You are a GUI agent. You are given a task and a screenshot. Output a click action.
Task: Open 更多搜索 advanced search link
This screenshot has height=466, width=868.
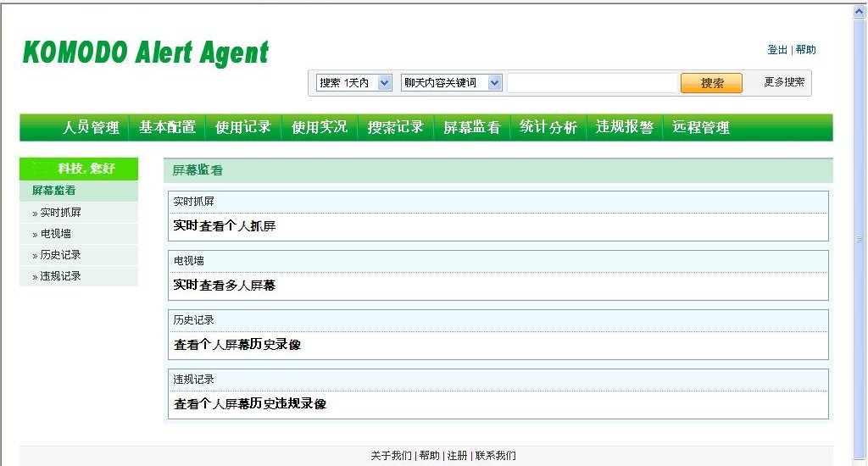coord(784,82)
